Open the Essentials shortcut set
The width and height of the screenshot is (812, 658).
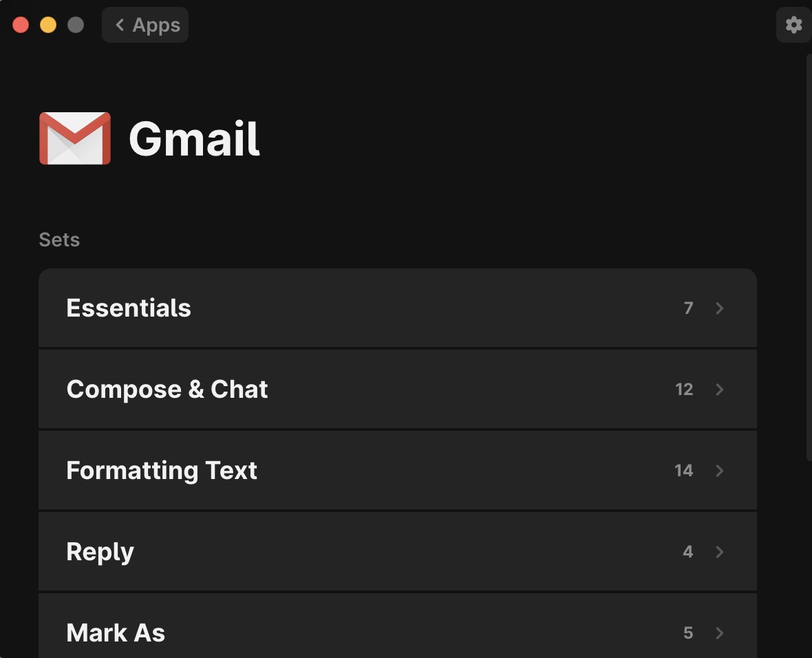tap(398, 308)
